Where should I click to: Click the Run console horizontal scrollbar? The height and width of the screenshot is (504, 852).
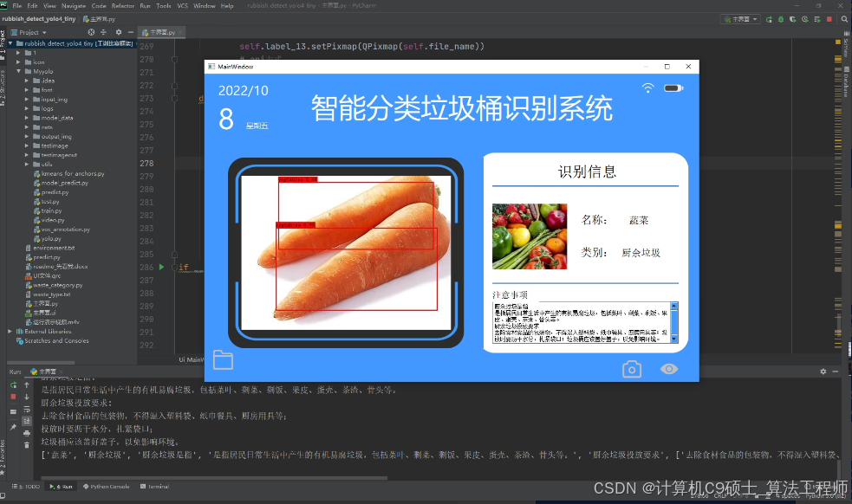coord(214,479)
